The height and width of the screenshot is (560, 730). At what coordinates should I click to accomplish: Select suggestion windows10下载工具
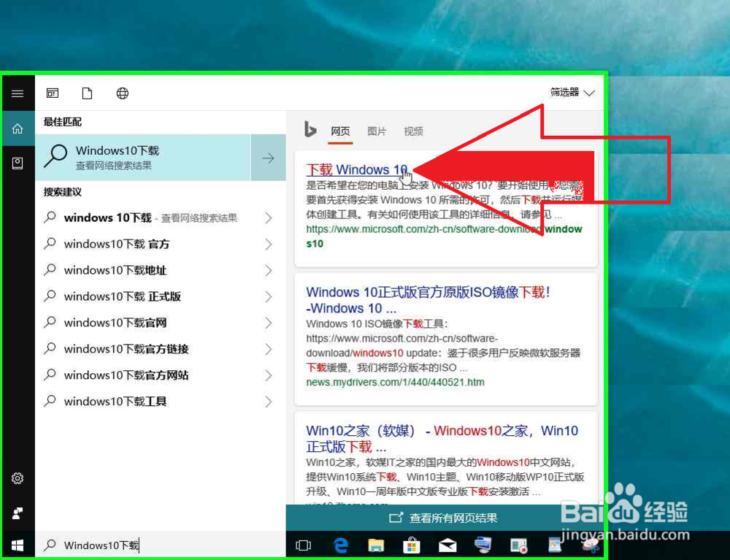(x=160, y=402)
